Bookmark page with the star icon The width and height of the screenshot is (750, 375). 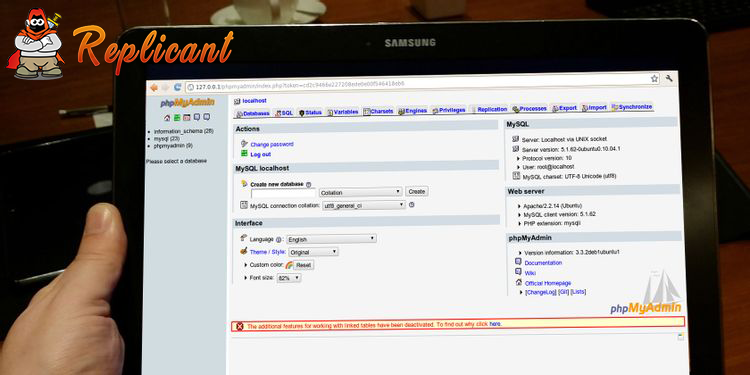click(654, 78)
